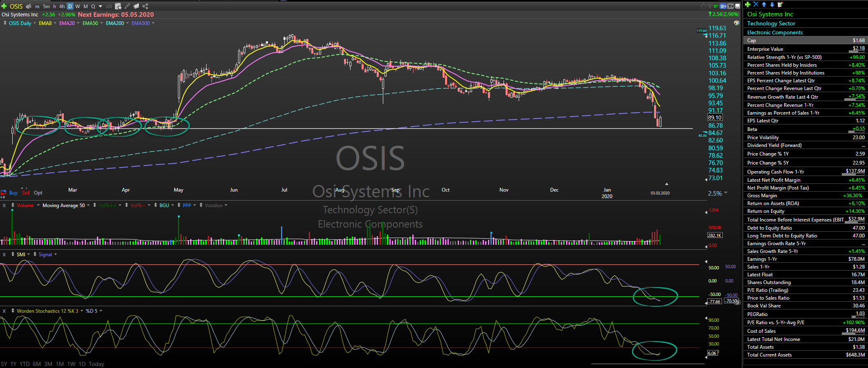Click the share icon in chart toolbar
Viewport: 868px width, 368px height.
(145, 6)
